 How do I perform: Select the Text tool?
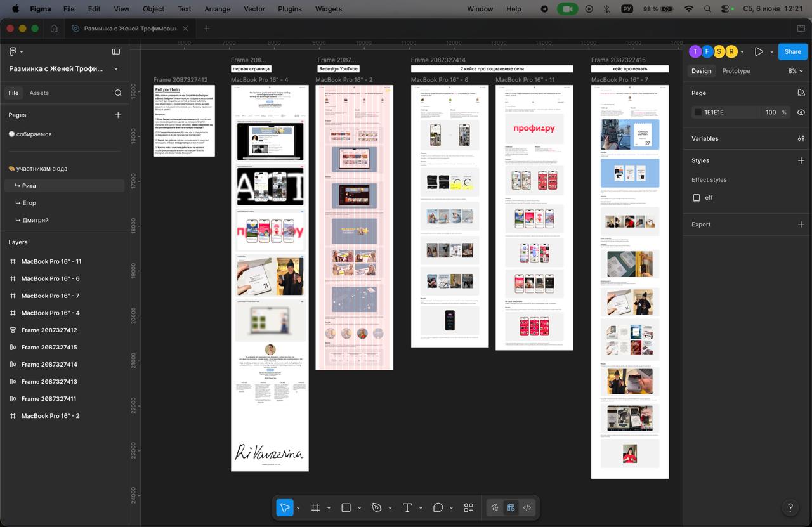[x=407, y=507]
